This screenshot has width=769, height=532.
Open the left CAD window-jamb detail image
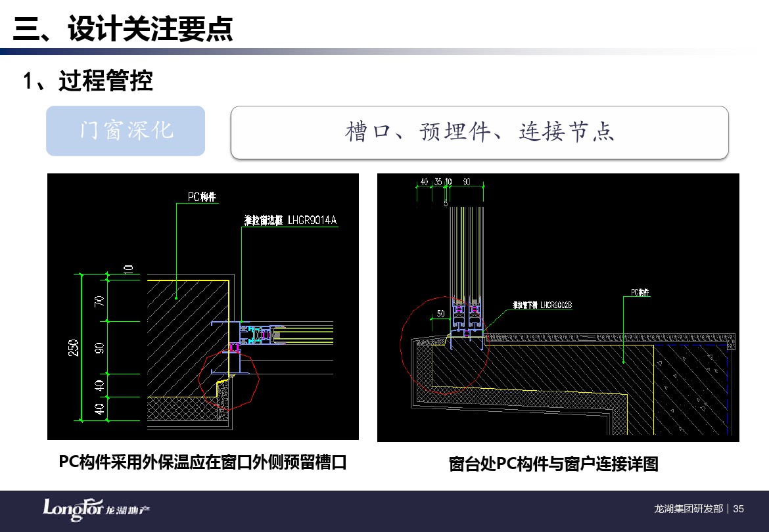[203, 307]
